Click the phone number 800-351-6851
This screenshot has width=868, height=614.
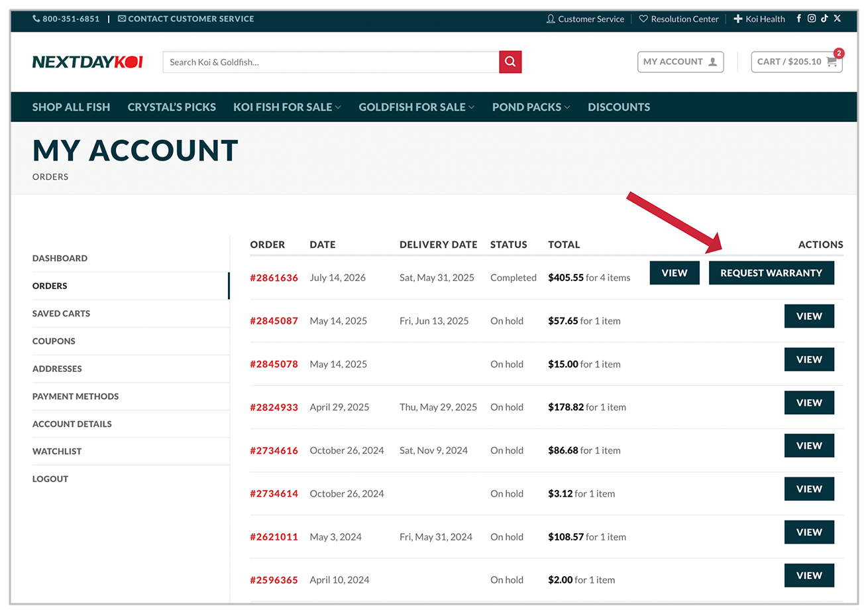(x=66, y=19)
